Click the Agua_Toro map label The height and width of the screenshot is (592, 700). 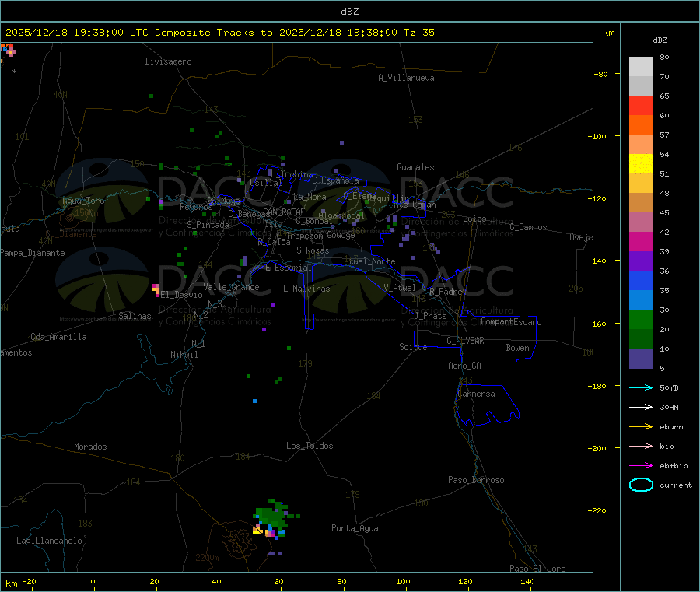83,201
